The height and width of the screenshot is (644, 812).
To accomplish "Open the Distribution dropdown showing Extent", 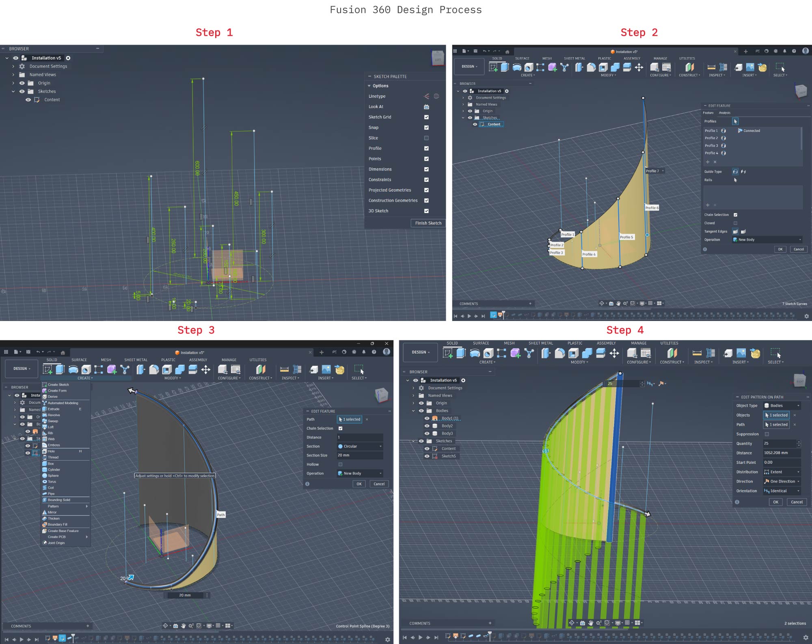I will coord(782,472).
